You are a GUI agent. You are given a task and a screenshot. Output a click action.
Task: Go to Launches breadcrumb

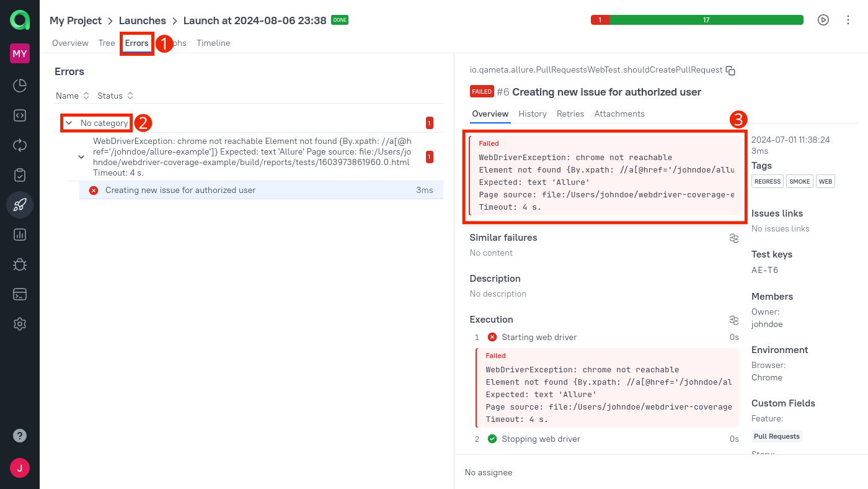[x=143, y=20]
